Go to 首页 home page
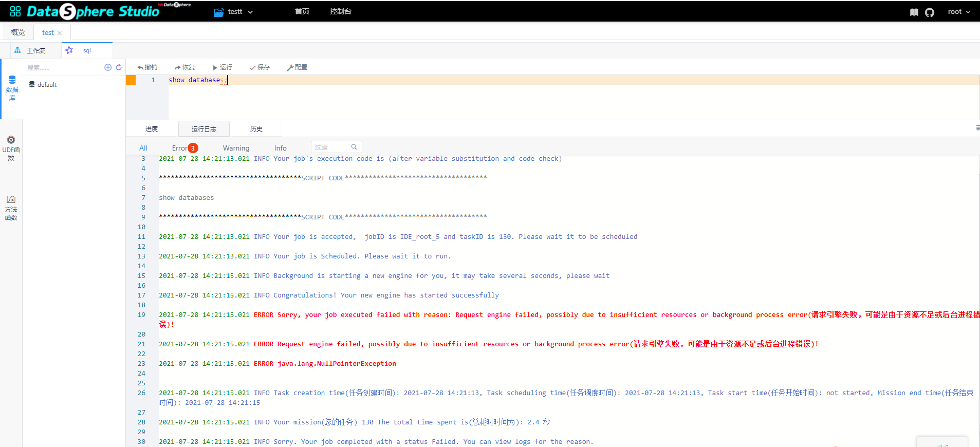The height and width of the screenshot is (447, 980). point(302,11)
